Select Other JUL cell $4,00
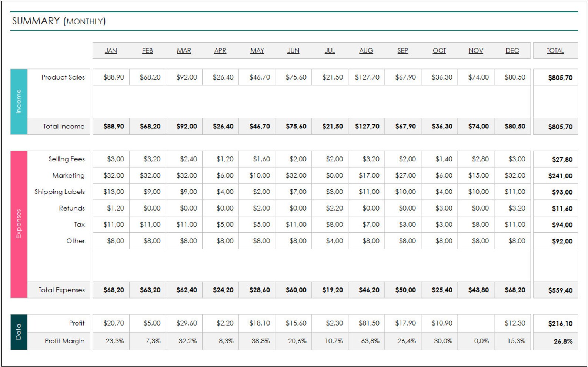The image size is (588, 367). [x=330, y=241]
